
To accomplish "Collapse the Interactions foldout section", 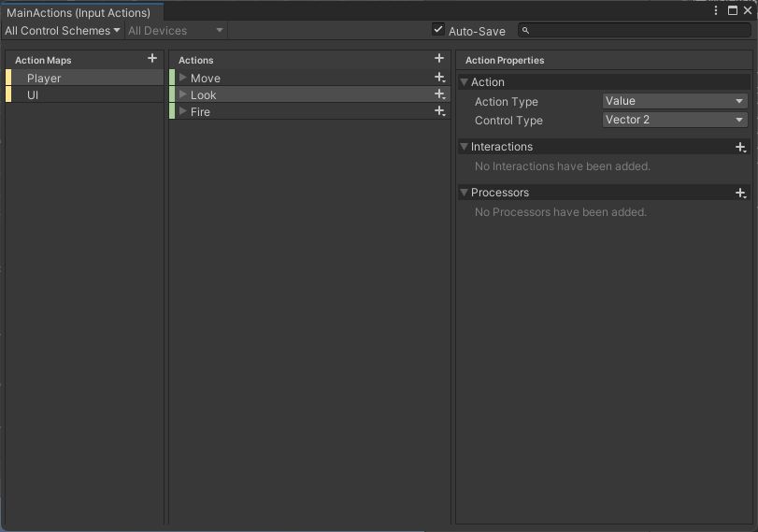I will 465,147.
